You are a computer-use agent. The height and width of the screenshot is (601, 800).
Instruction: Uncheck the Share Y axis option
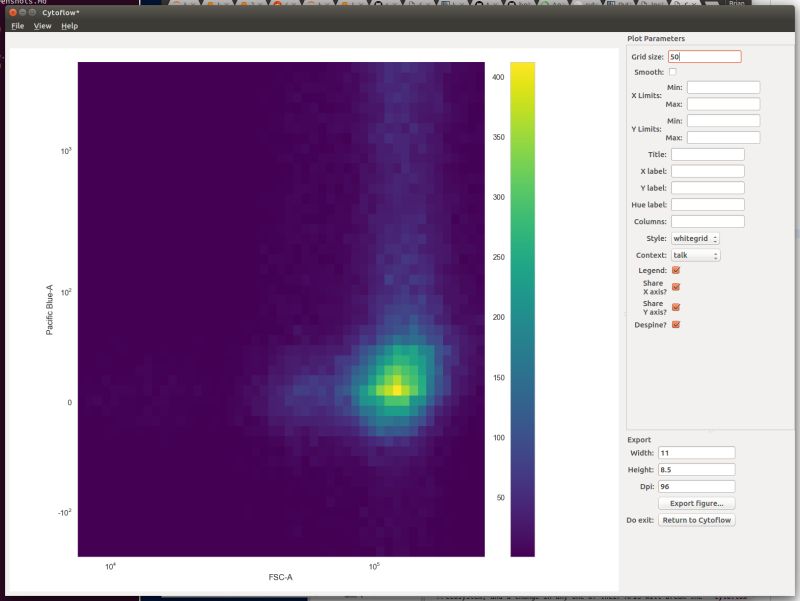tap(677, 307)
